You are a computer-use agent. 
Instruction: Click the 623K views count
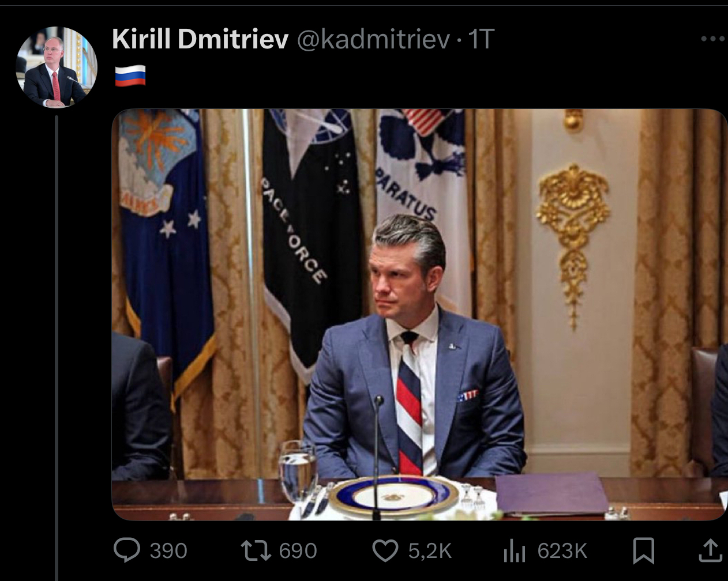562,550
